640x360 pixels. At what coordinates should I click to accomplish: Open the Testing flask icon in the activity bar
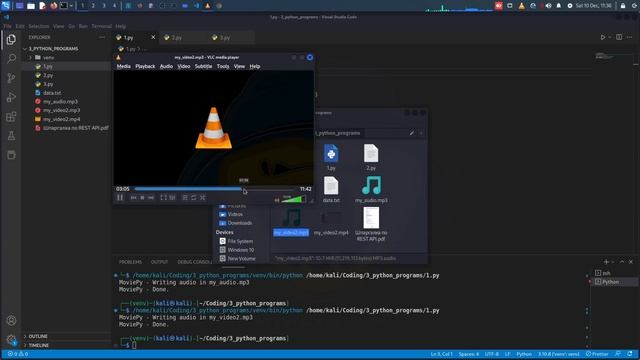[11, 136]
